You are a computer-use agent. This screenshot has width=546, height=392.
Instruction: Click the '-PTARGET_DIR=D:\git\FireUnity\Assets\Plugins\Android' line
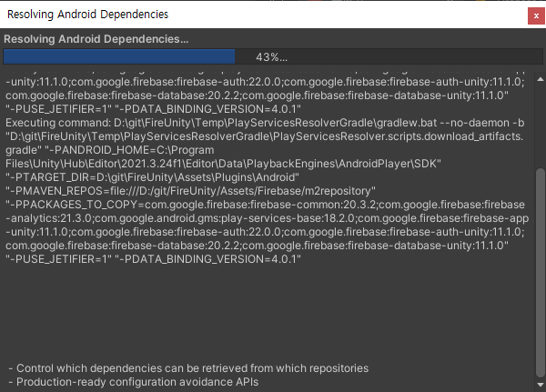(x=152, y=177)
